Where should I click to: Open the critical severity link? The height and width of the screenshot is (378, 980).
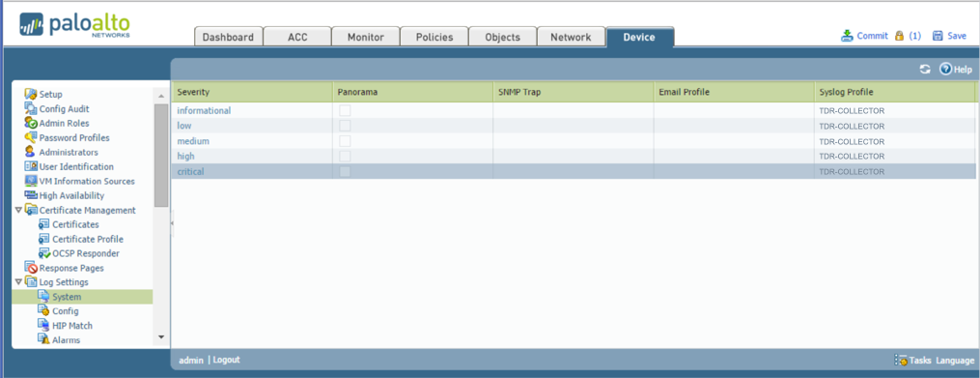(x=190, y=171)
